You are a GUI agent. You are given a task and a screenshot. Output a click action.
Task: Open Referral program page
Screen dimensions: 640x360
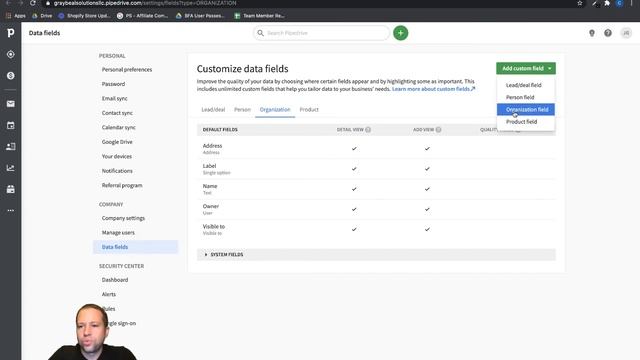click(x=122, y=185)
